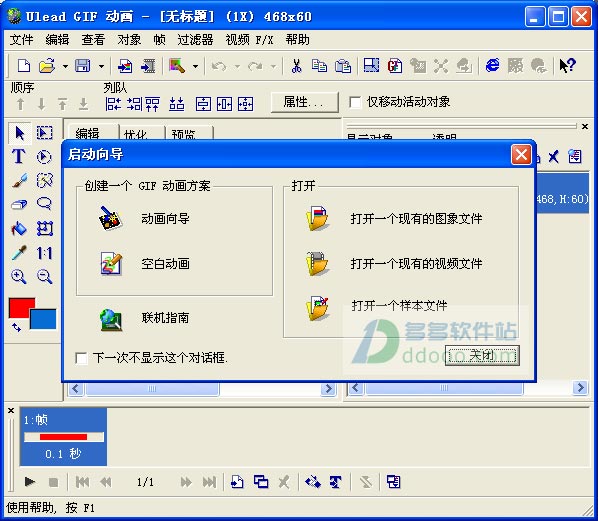598x521 pixels.
Task: Click the Save floppy disk icon
Action: click(82, 66)
